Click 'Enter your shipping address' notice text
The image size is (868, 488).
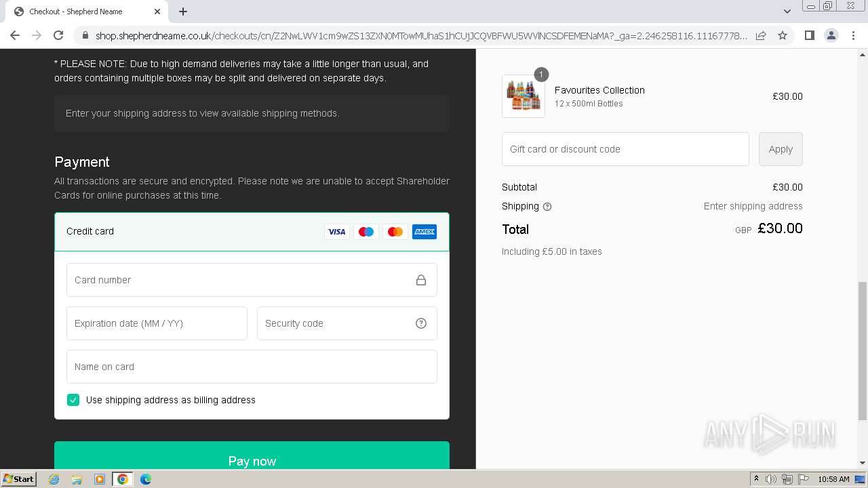203,113
